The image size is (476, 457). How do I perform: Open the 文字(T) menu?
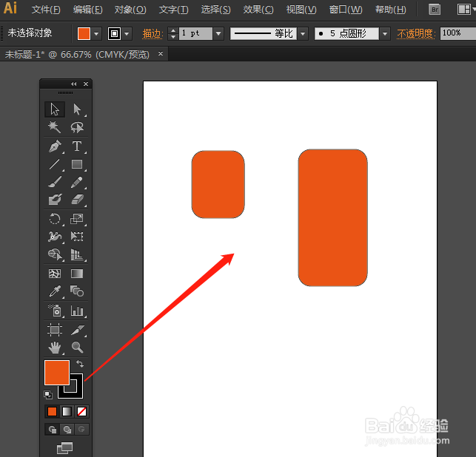(174, 10)
